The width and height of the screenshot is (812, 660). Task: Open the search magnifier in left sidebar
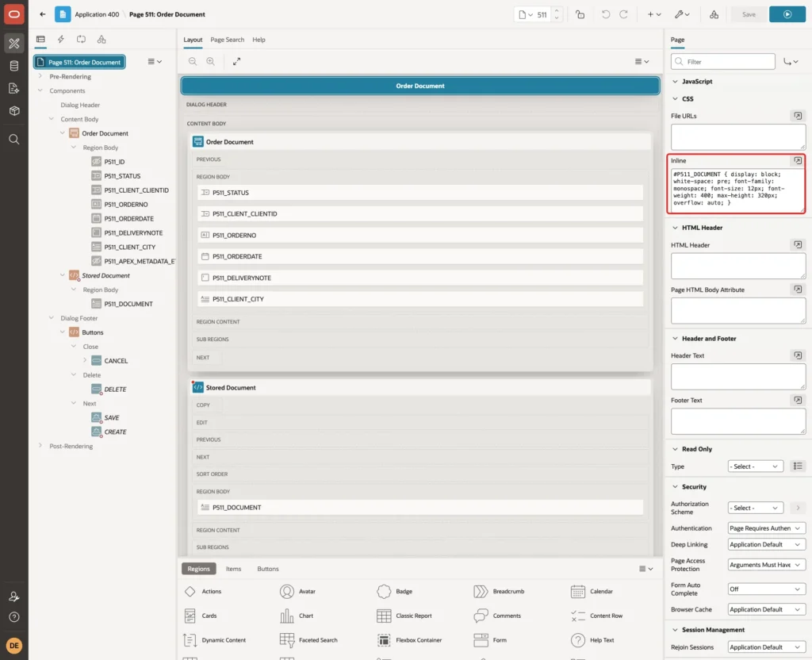tap(14, 140)
